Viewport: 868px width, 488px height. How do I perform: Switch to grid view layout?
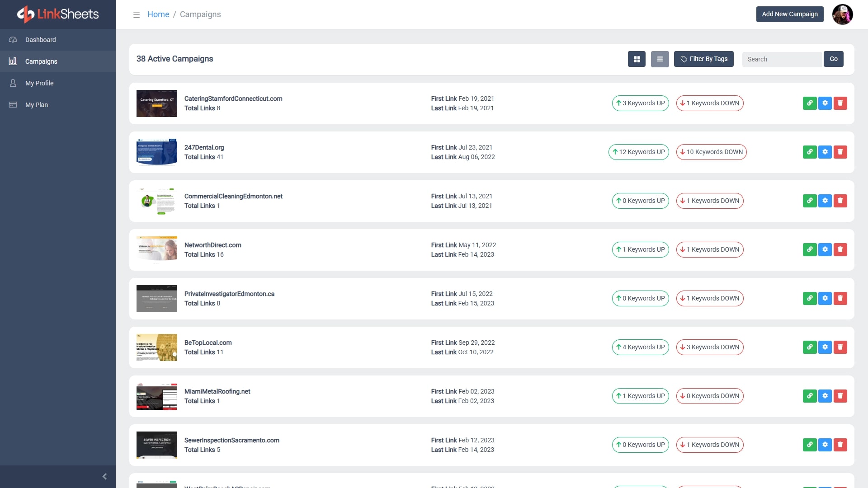[x=637, y=59]
